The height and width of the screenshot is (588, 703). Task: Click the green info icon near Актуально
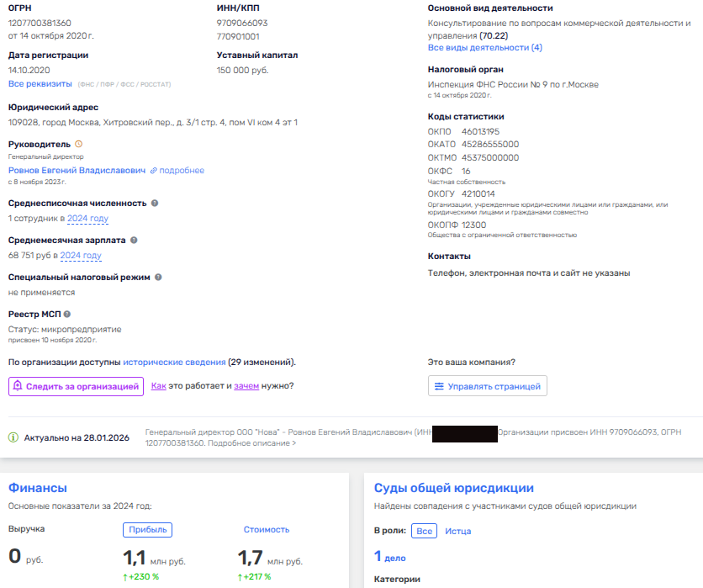pyautogui.click(x=13, y=437)
